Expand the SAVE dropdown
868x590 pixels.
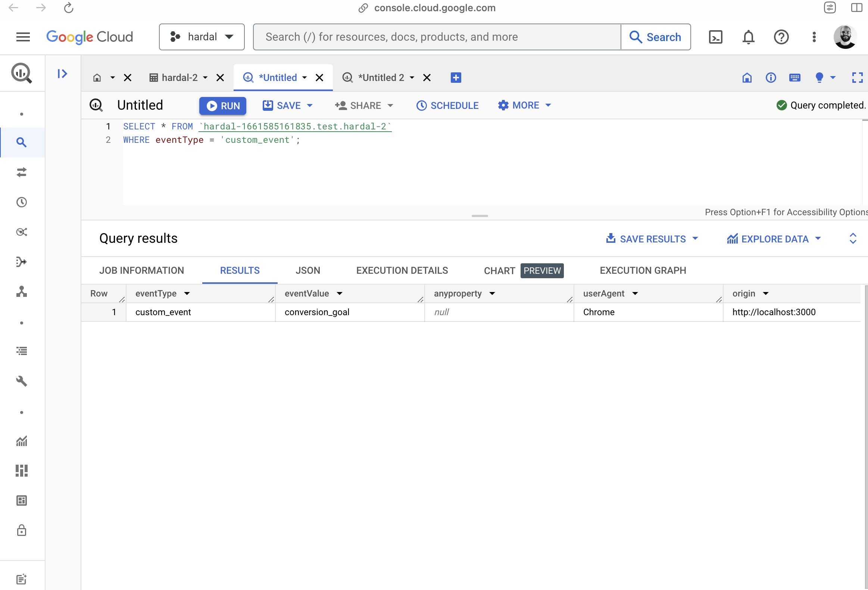[310, 106]
